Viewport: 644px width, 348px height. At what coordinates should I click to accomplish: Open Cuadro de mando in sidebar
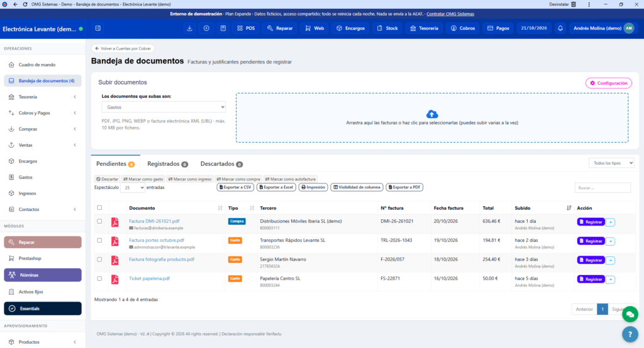[43, 65]
